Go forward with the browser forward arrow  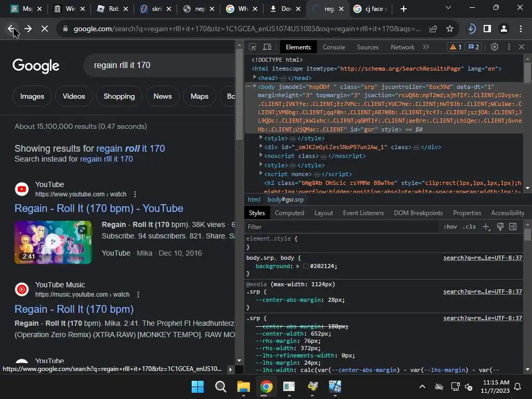28,29
